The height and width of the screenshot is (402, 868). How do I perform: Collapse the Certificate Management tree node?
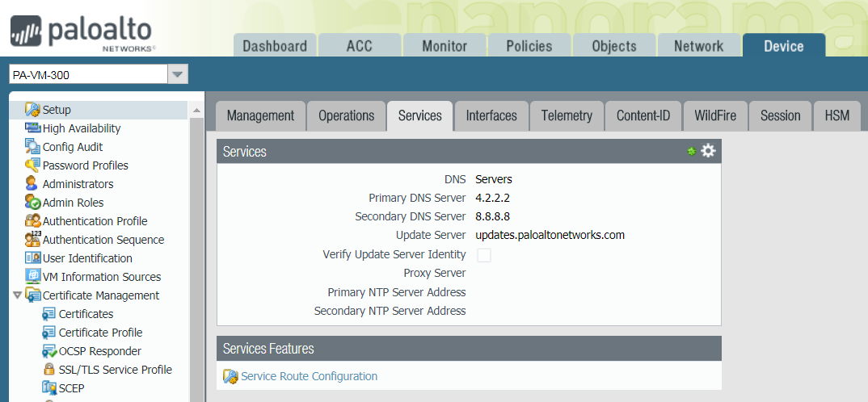(x=17, y=295)
